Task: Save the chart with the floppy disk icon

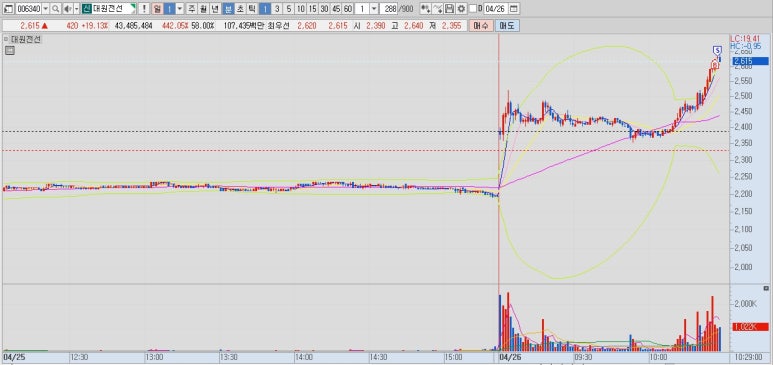Action: click(449, 9)
